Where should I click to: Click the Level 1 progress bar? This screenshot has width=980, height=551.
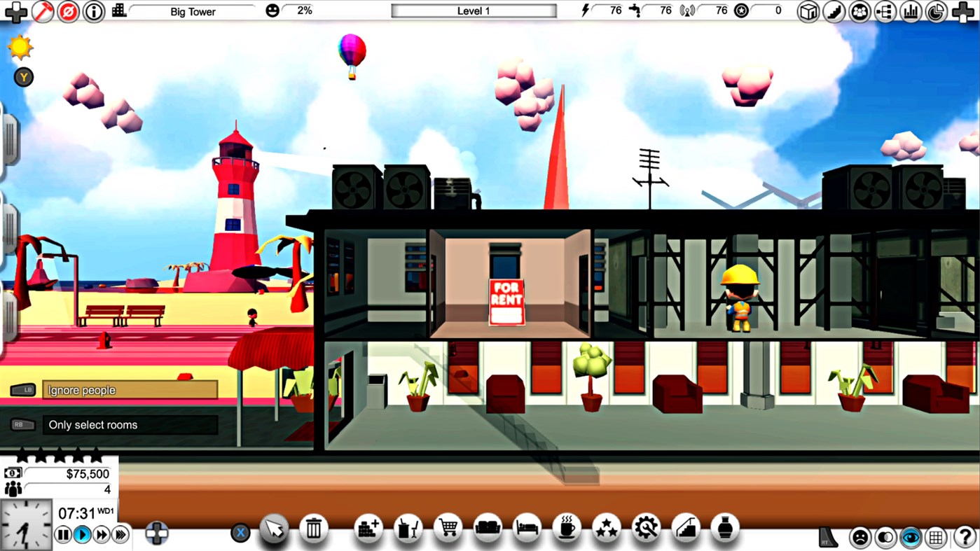(x=474, y=11)
